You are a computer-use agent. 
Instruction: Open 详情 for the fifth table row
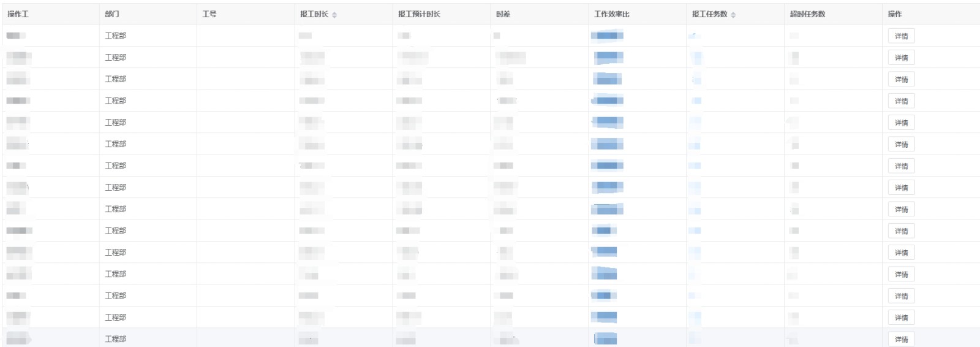pos(901,123)
